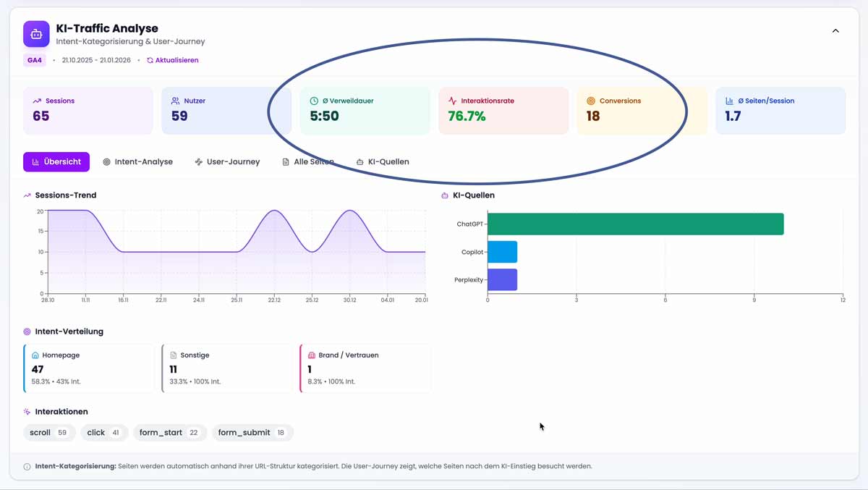Click the Conversions target icon

click(591, 101)
